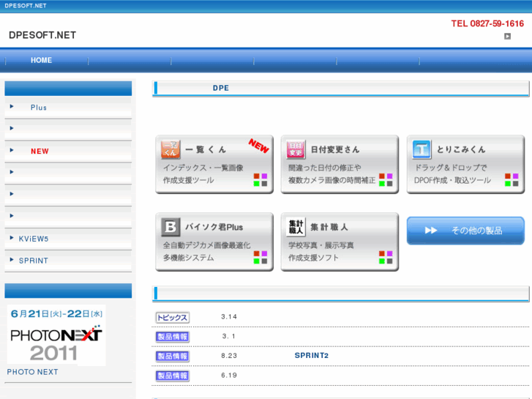This screenshot has height=399, width=532.
Task: Click the その他の製品 blue button
Action: click(465, 231)
